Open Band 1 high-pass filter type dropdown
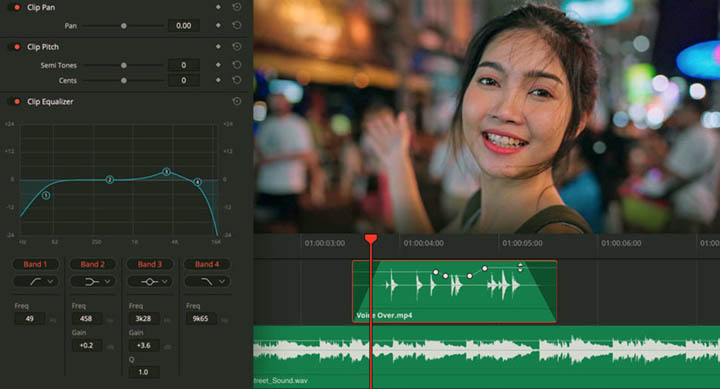The image size is (720, 389). pos(35,282)
